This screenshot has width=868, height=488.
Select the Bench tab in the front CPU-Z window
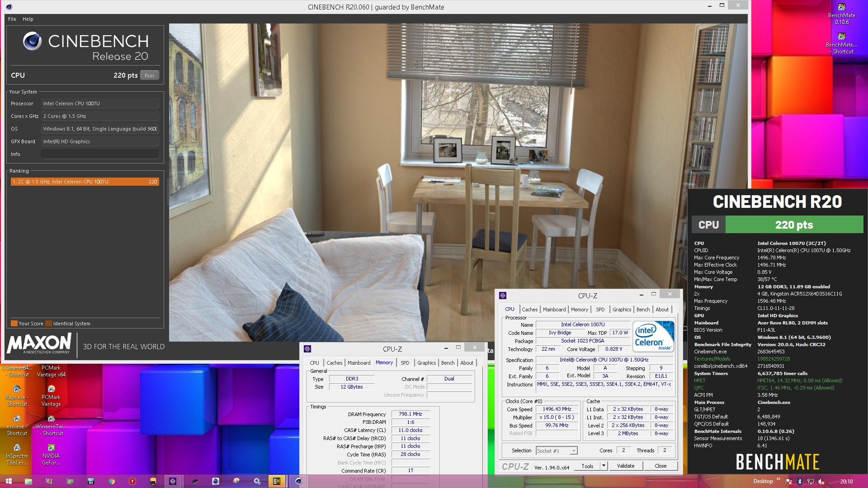pyautogui.click(x=643, y=310)
